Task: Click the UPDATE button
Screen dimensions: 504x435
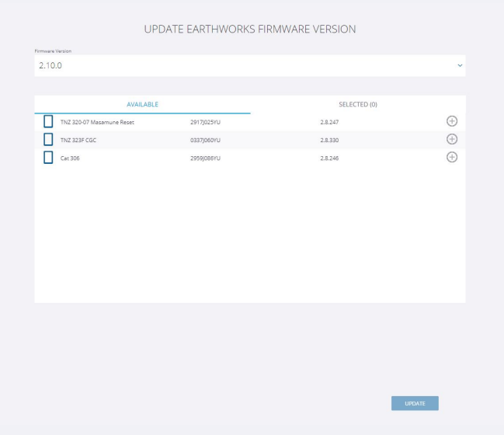Action: pos(415,403)
